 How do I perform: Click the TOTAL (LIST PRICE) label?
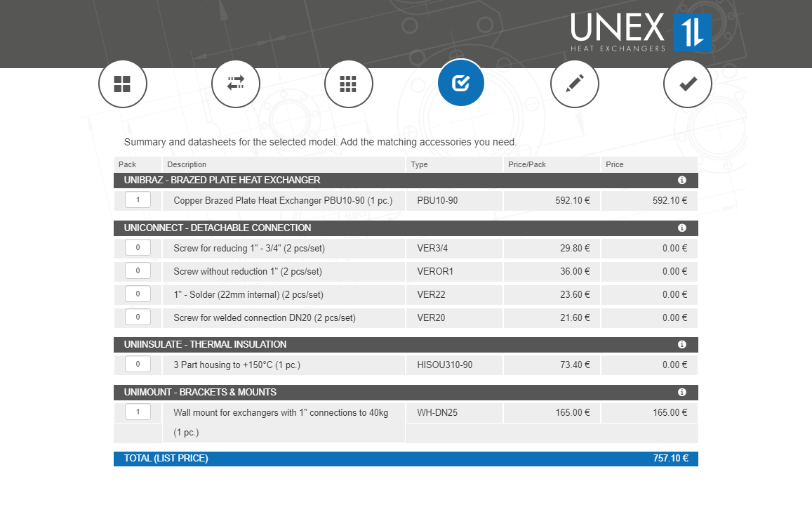(166, 459)
